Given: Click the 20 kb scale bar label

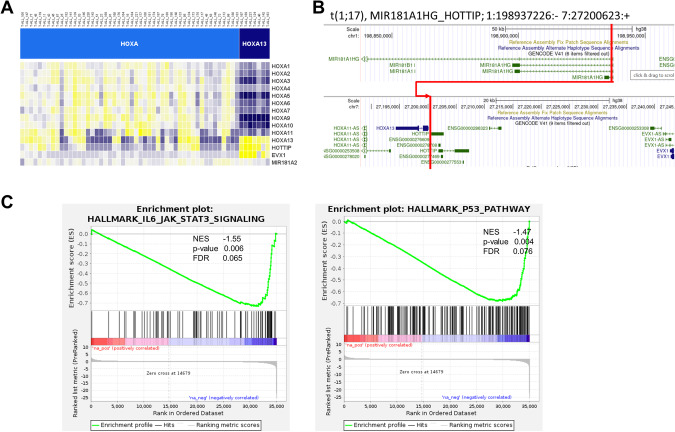Looking at the screenshot, I should click(x=489, y=100).
